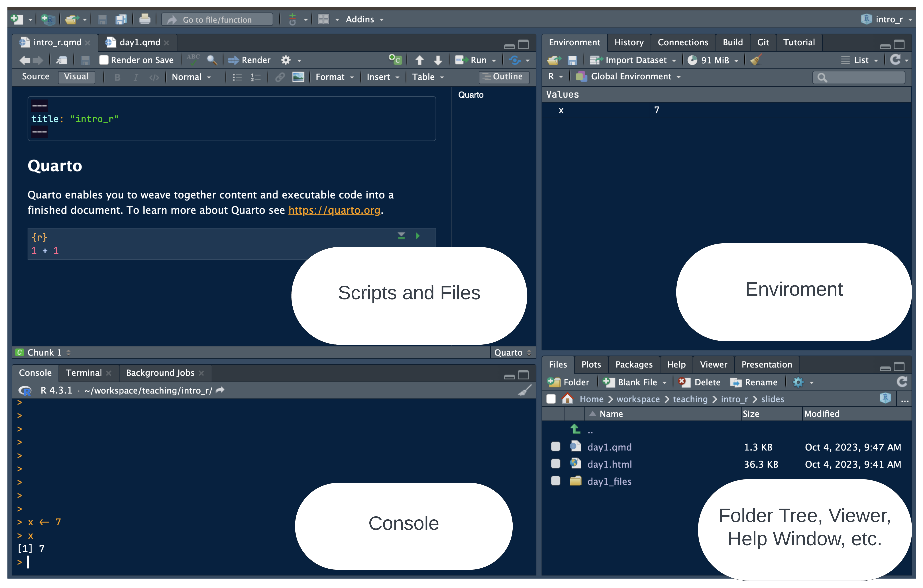Open the Packages tab
The image size is (923, 588).
[x=634, y=365]
